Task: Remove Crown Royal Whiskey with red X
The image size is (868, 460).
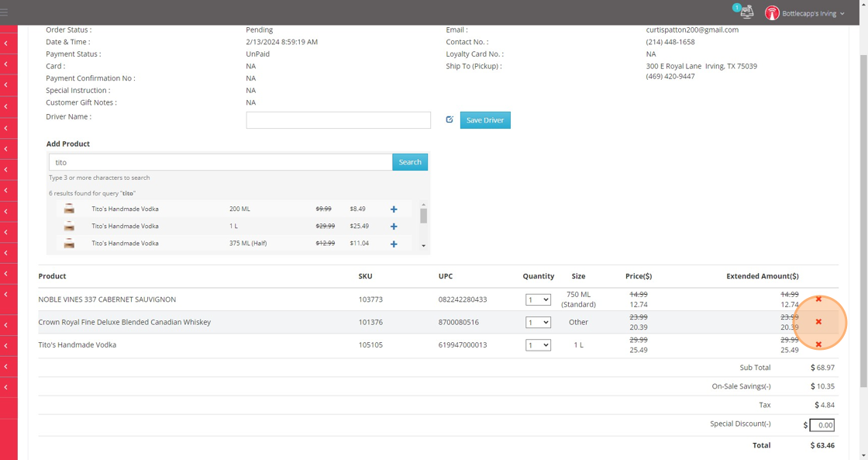Action: coord(818,322)
